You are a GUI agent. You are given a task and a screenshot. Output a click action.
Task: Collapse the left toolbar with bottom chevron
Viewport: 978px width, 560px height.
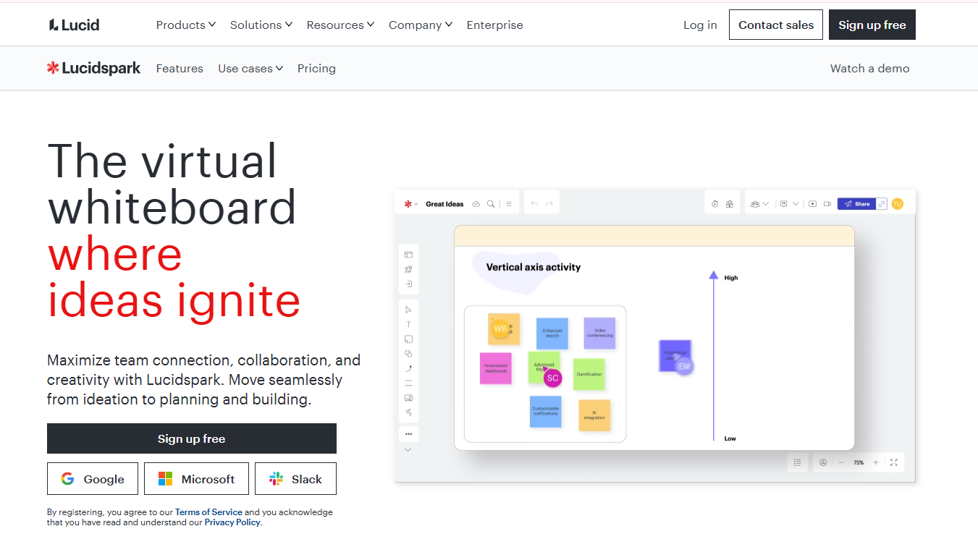pos(408,450)
